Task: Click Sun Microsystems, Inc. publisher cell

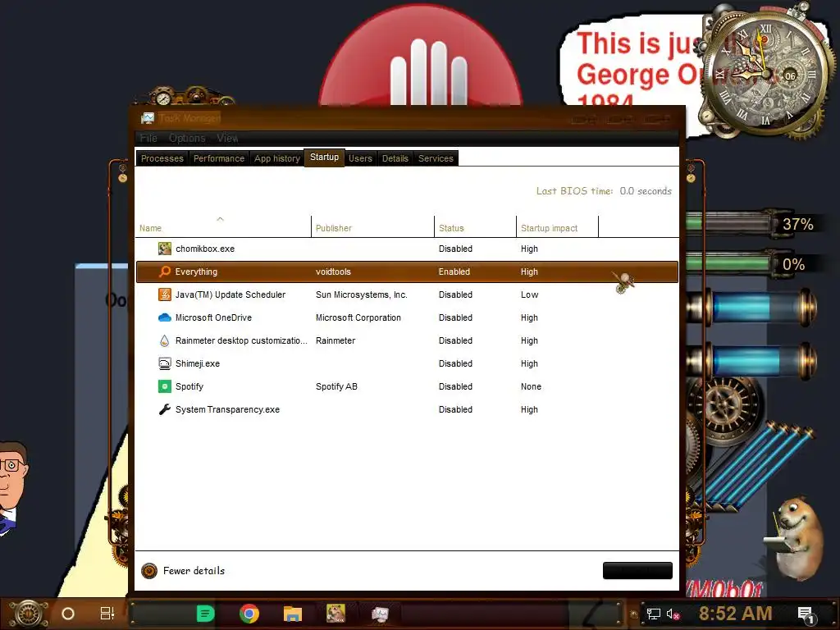Action: [x=362, y=294]
